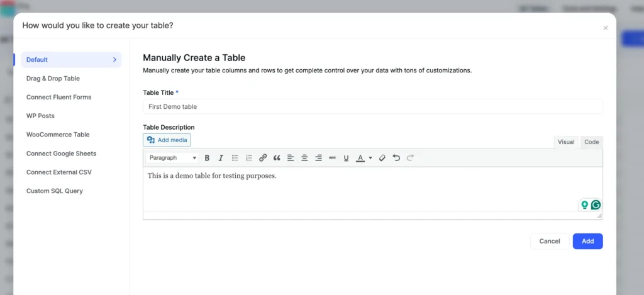Apply strikethrough formatting

click(x=332, y=158)
